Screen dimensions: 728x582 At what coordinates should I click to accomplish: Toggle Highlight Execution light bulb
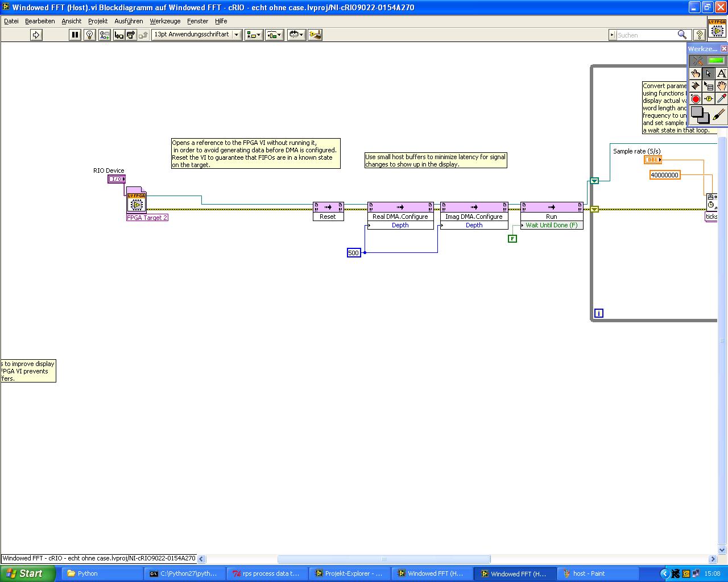(x=89, y=35)
